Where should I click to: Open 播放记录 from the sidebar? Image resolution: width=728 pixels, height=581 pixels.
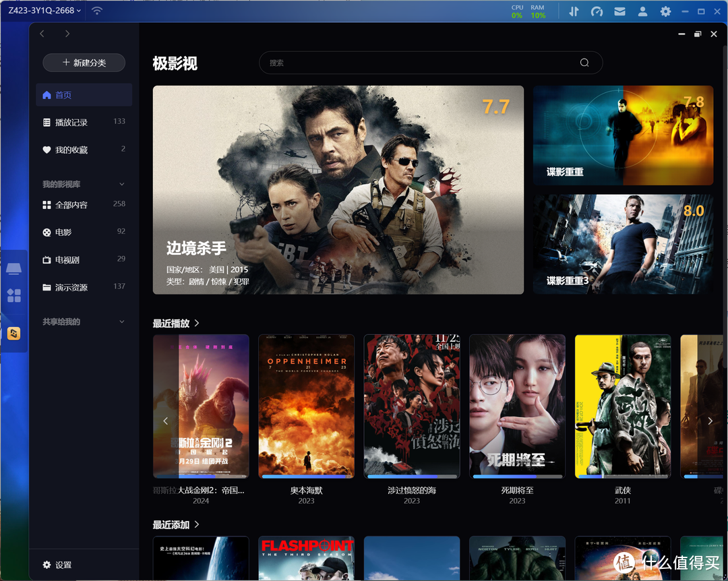(71, 123)
